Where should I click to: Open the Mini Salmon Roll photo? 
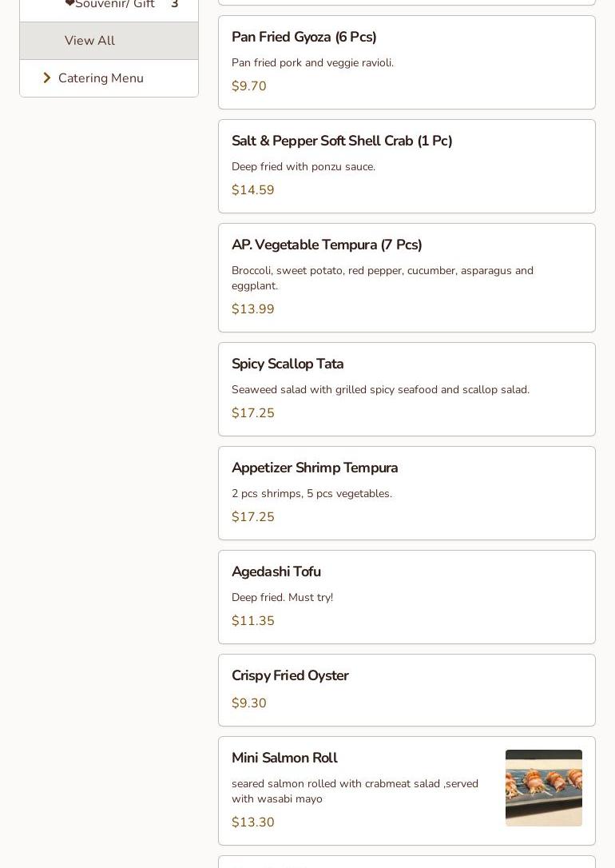click(x=543, y=788)
